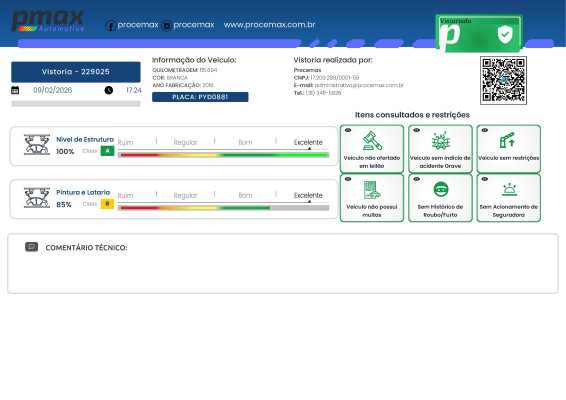Toggle eye icon on 'Sem Acionamento de Seguradora' card
566x400 pixels.
[485, 179]
